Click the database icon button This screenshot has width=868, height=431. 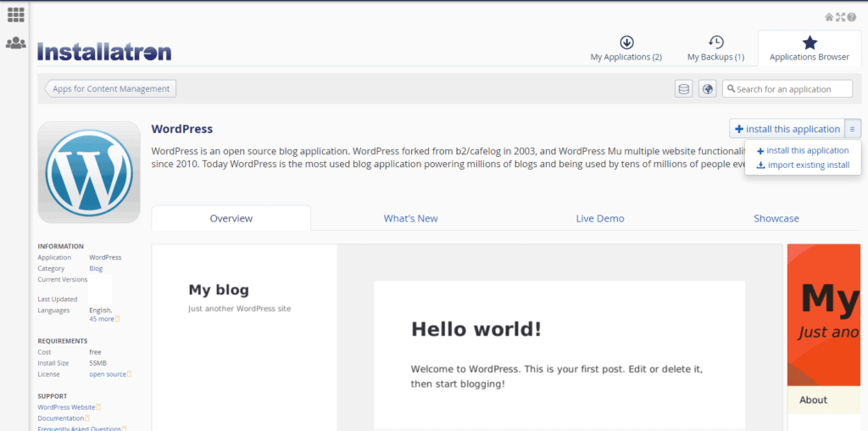[683, 89]
